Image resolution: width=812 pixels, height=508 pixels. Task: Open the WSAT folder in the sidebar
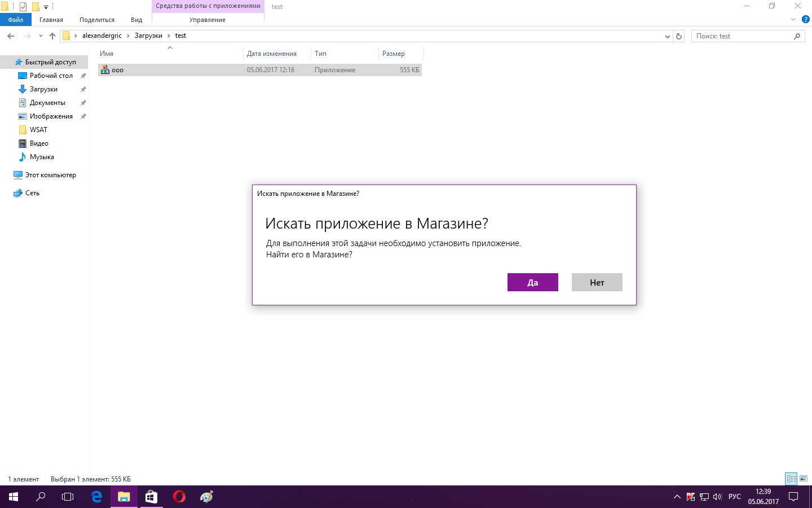38,130
